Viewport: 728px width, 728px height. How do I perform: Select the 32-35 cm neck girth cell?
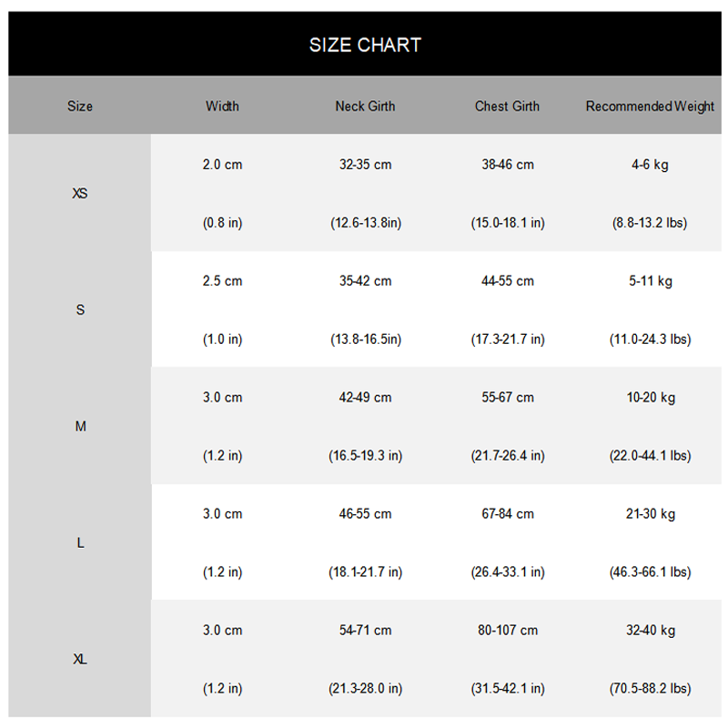pos(366,165)
